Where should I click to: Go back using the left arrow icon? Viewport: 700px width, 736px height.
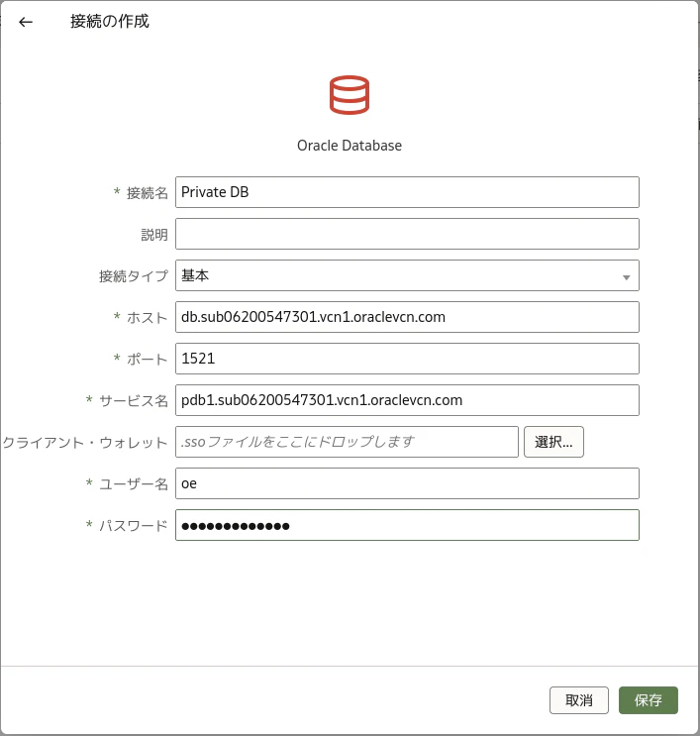click(26, 22)
